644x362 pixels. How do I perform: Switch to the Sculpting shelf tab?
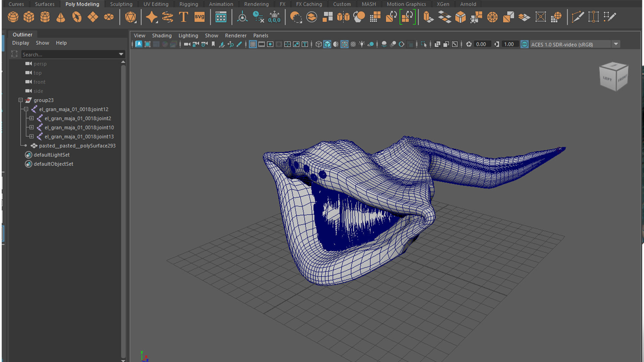pos(121,4)
